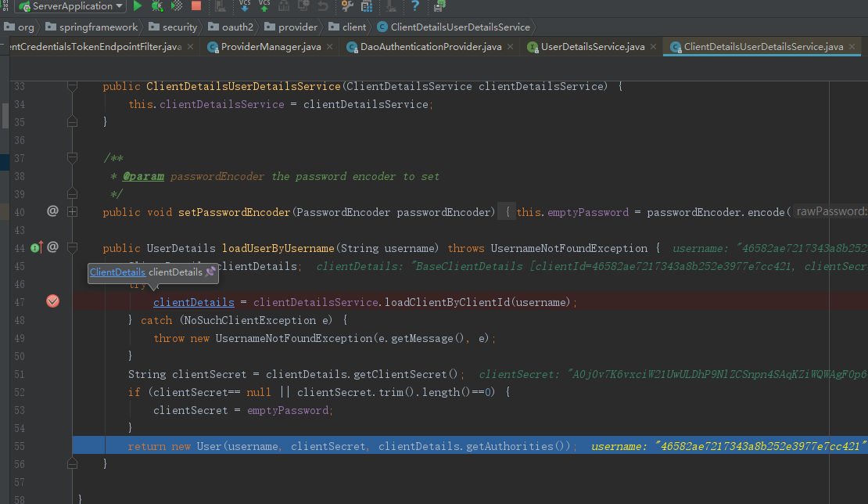
Task: Open help with the question mark icon
Action: point(415,6)
